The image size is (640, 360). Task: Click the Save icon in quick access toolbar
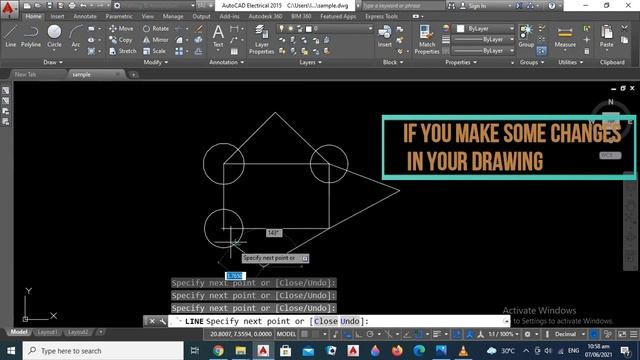pos(49,6)
